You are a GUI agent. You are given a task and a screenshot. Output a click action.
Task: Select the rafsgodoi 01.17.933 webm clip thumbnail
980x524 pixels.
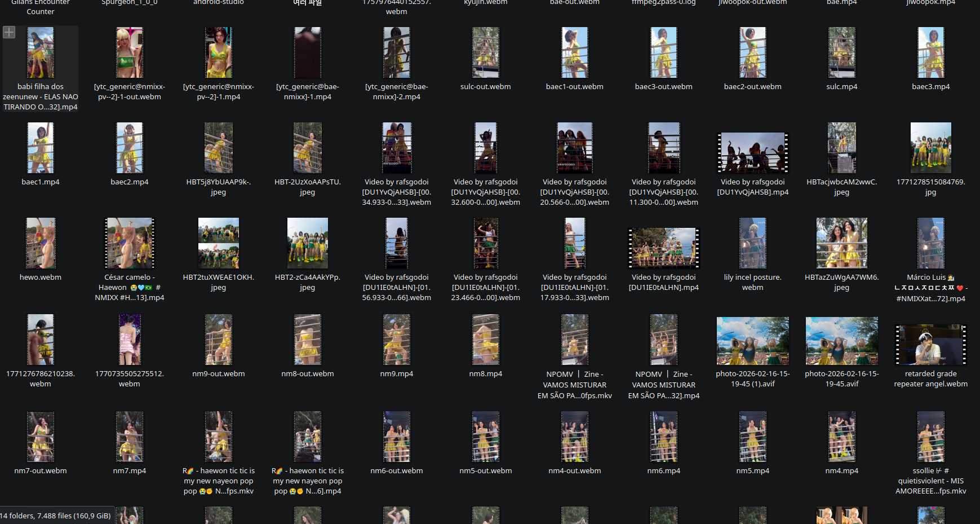[x=575, y=243]
